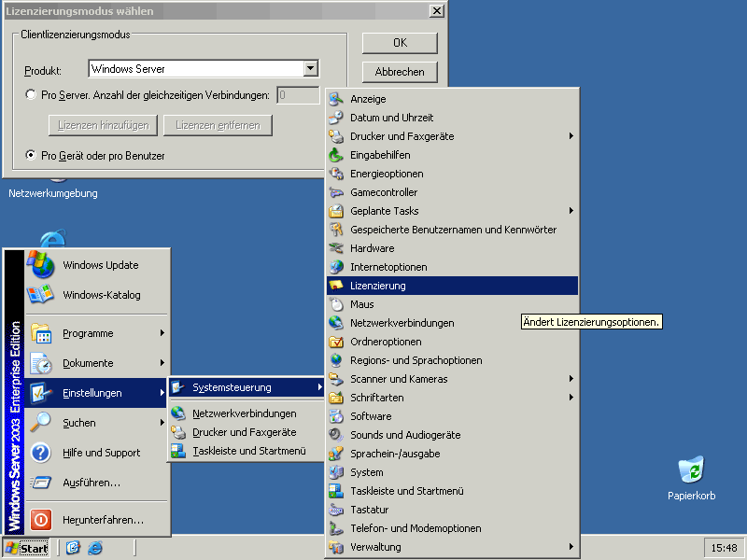Launch Internet Explorer from the quick launch bar
Viewport: 747px width, 560px height.
point(95,548)
